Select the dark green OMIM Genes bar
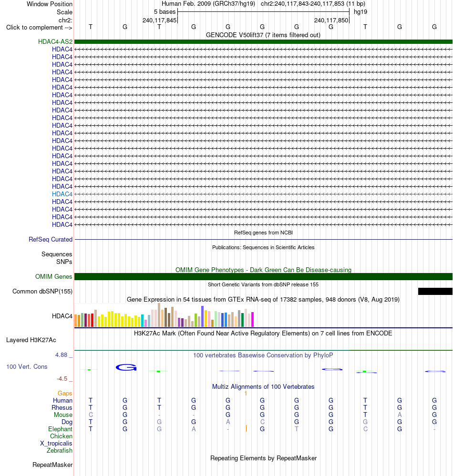This screenshot has height=476, width=453. pyautogui.click(x=263, y=276)
